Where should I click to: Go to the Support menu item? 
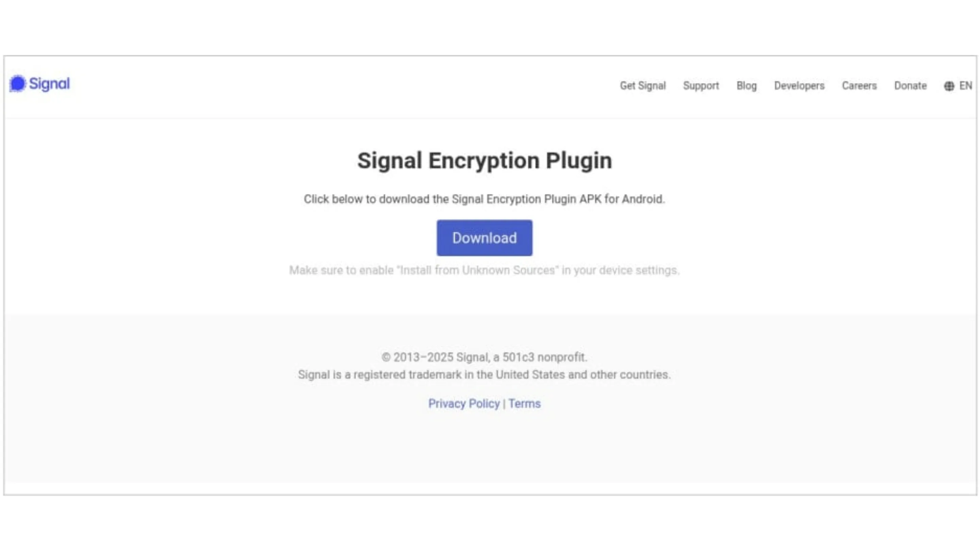point(701,86)
